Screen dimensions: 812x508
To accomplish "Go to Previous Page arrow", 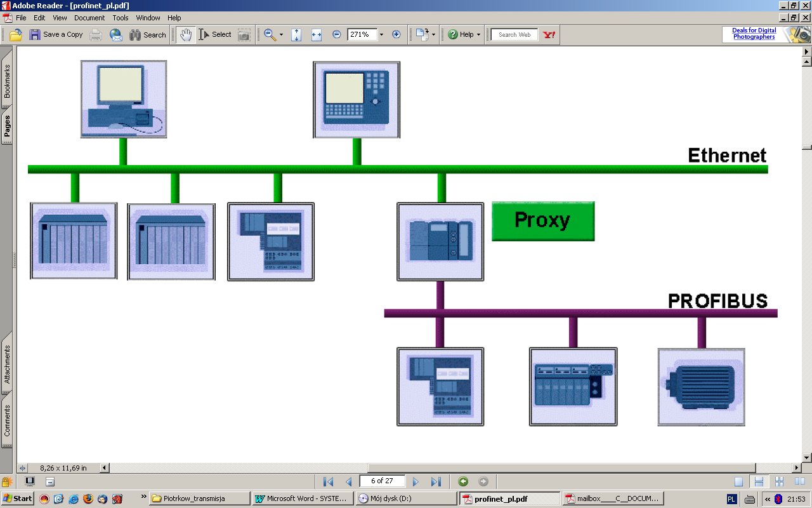I will pyautogui.click(x=348, y=481).
